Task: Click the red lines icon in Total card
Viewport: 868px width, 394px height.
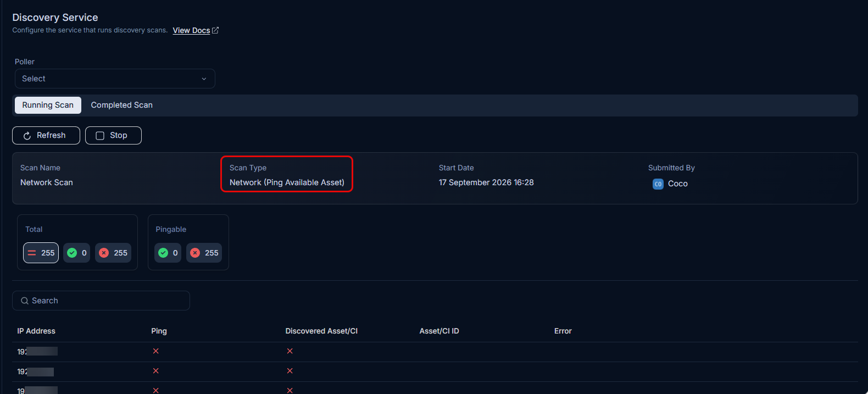Action: pos(32,253)
